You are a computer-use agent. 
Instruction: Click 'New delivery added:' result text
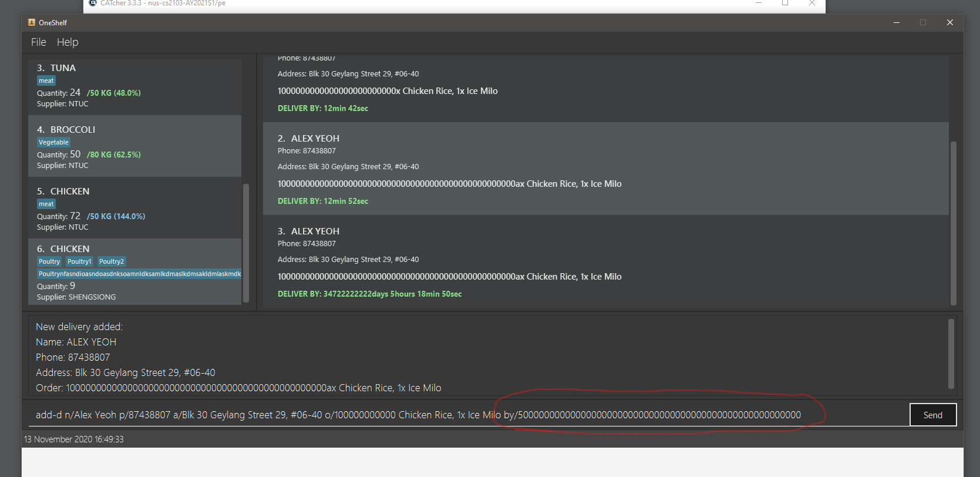(79, 327)
